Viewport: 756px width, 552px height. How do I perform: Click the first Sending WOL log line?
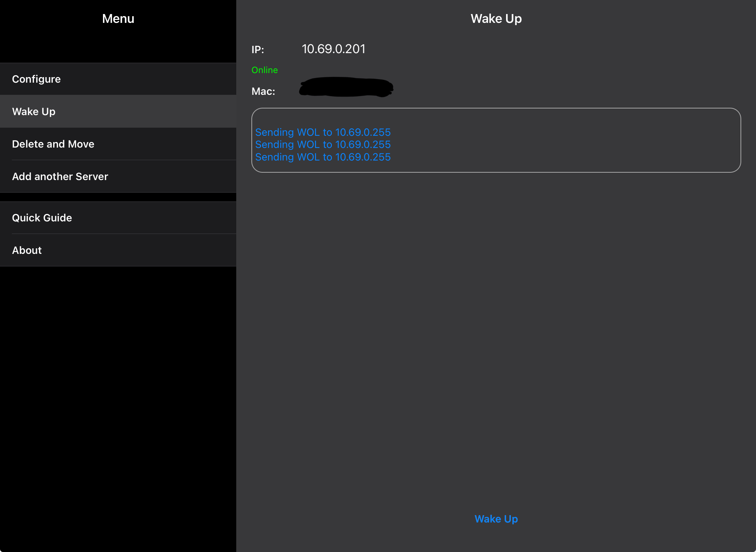pyautogui.click(x=323, y=132)
